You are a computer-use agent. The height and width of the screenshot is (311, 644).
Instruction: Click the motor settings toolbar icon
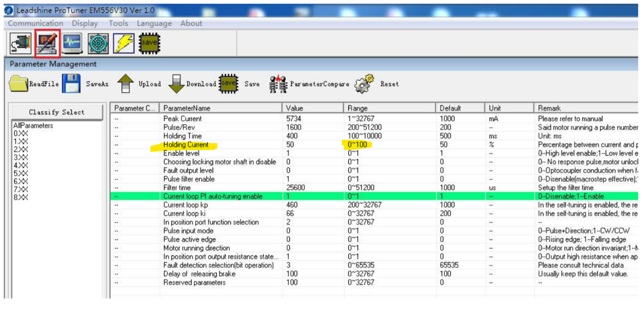(98, 43)
